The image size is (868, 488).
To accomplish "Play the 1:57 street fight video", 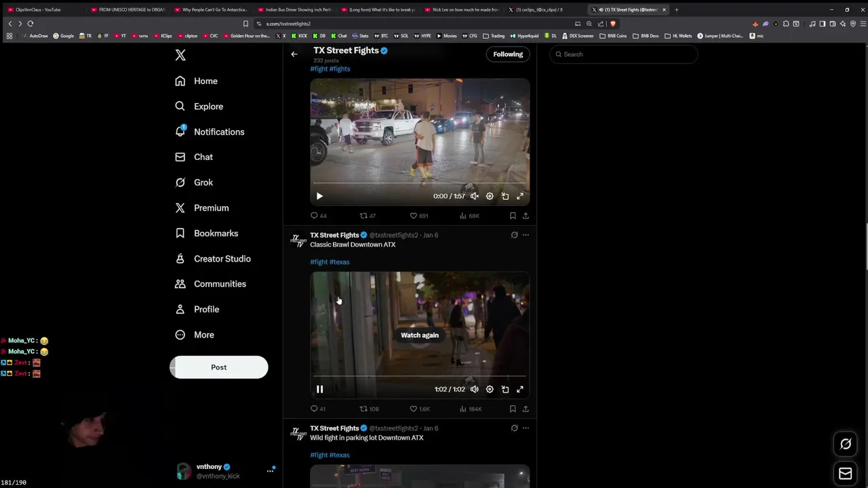I will click(319, 196).
